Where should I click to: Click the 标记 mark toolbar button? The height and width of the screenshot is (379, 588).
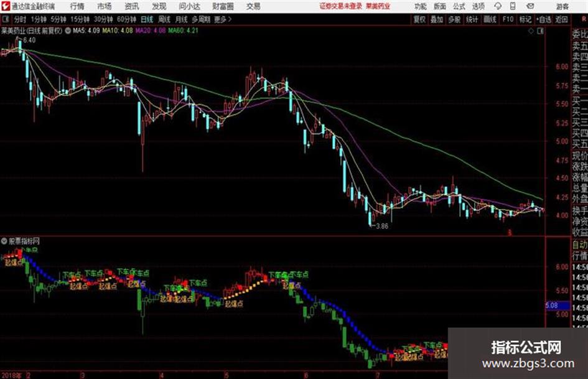[x=525, y=19]
